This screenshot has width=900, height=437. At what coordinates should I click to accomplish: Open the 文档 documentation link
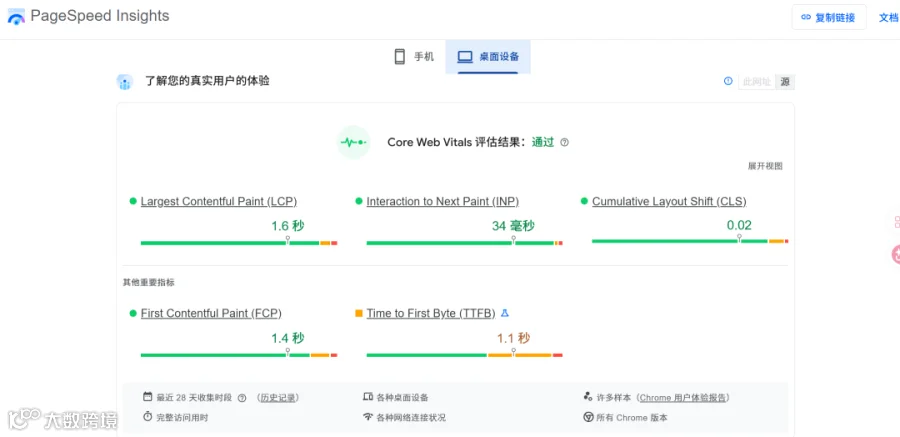tap(888, 18)
